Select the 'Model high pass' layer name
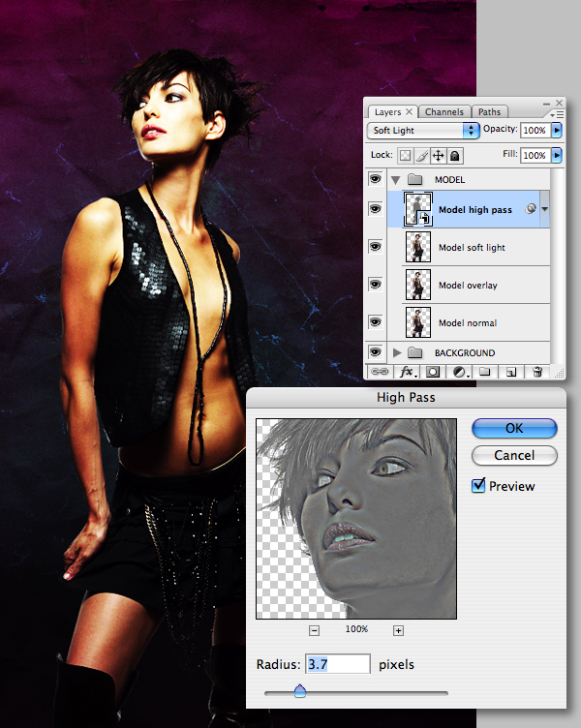The width and height of the screenshot is (581, 728). point(475,210)
